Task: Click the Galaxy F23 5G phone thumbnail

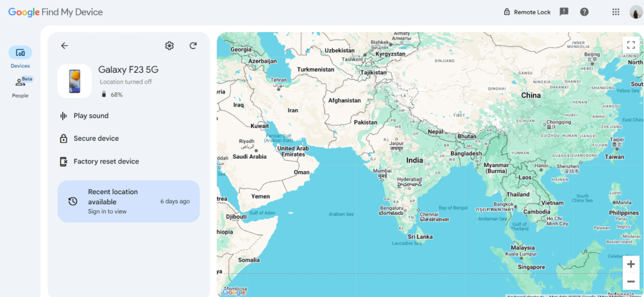Action: point(74,81)
